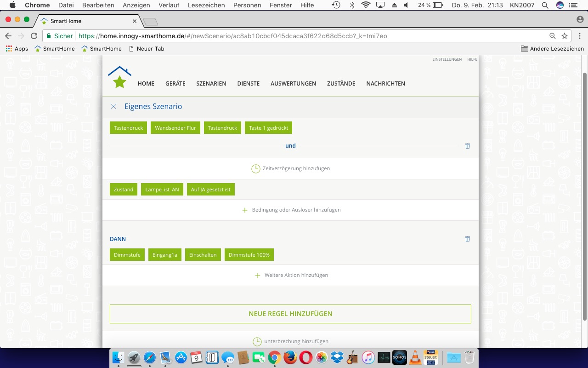The image size is (588, 368).
Task: Click plus icon beside Weitere Aktion hinzufügen
Action: coord(258,275)
